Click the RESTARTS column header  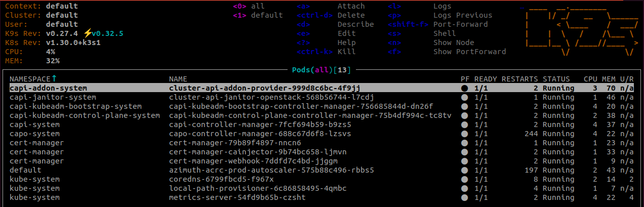pyautogui.click(x=519, y=79)
